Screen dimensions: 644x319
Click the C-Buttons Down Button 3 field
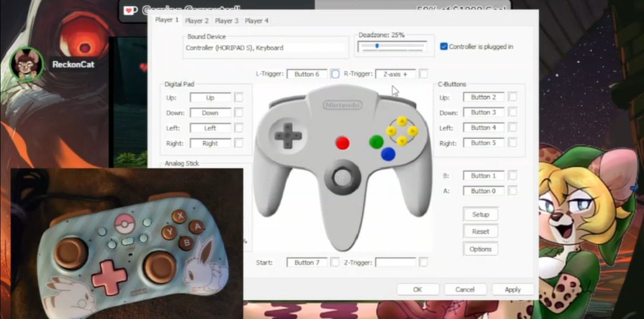click(484, 112)
